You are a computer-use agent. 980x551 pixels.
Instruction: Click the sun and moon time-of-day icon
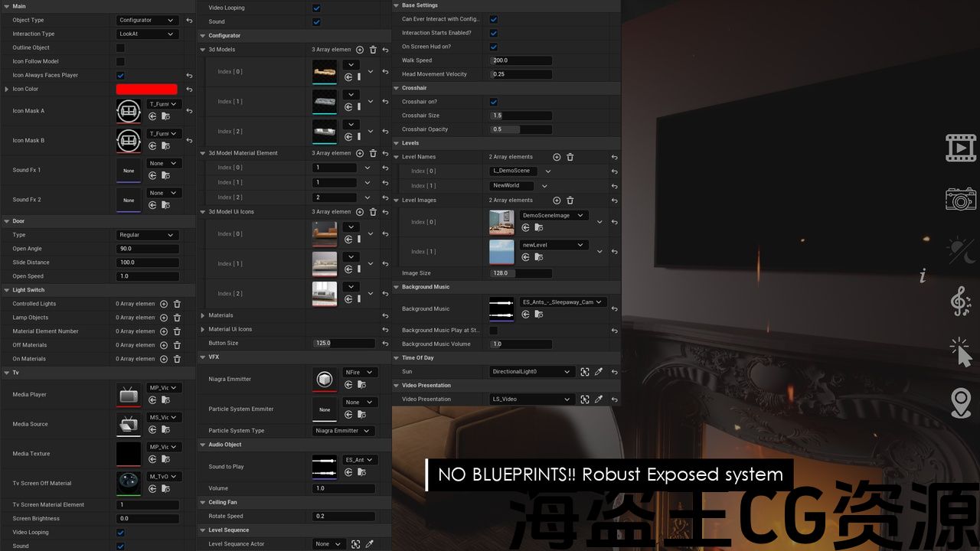[x=960, y=250]
